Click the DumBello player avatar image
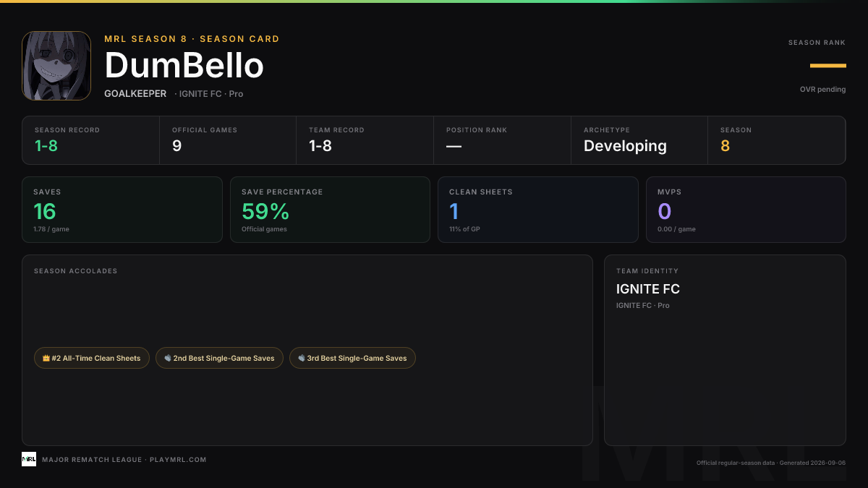Image resolution: width=868 pixels, height=488 pixels. 56,66
